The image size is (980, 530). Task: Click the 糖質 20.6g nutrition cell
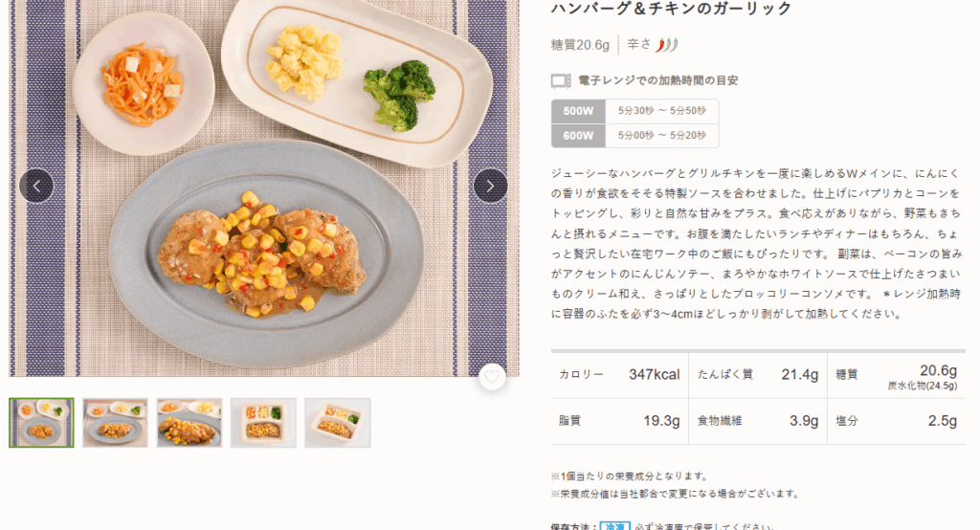(896, 376)
